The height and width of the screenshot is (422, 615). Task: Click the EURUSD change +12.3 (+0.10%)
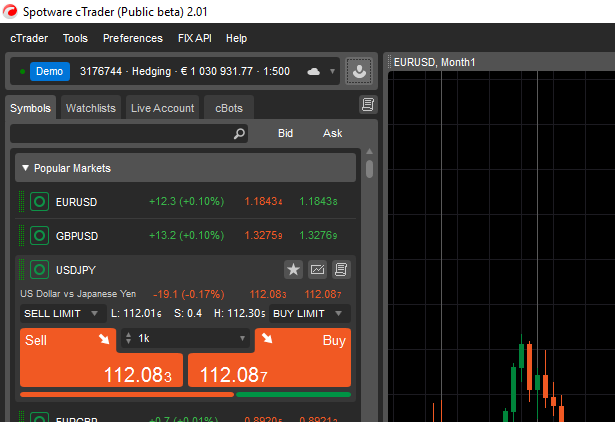[186, 202]
